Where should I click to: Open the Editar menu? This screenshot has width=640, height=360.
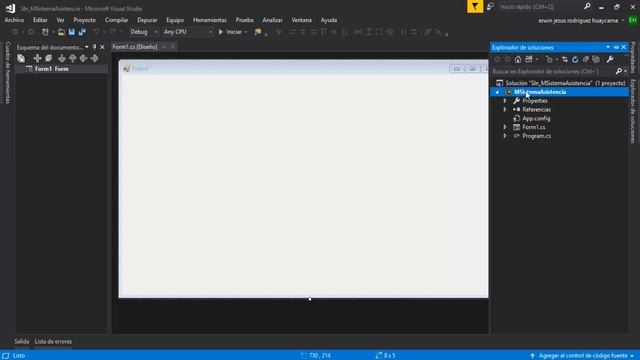40,20
